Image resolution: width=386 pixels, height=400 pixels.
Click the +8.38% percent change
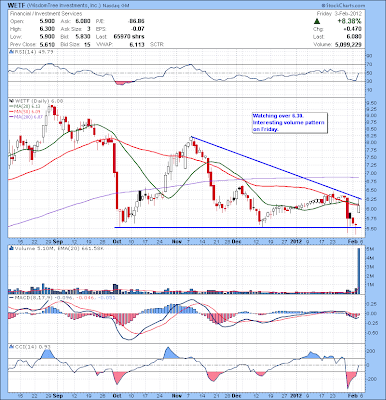(349, 21)
